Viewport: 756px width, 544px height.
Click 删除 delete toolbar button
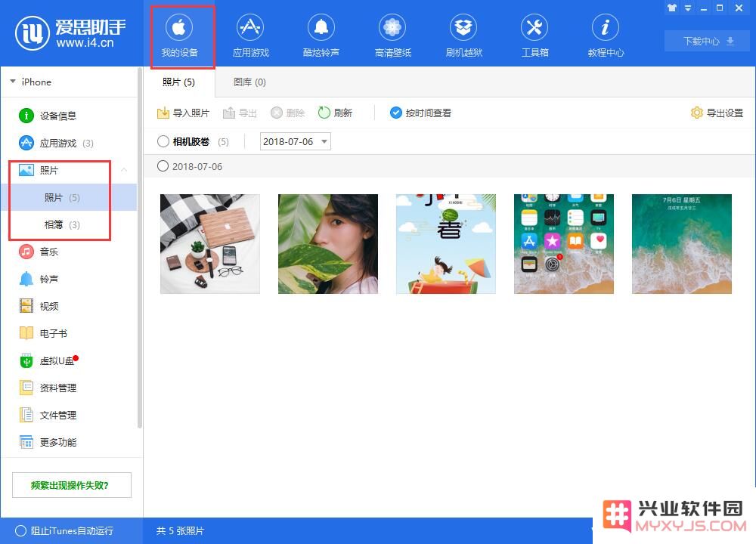point(288,113)
